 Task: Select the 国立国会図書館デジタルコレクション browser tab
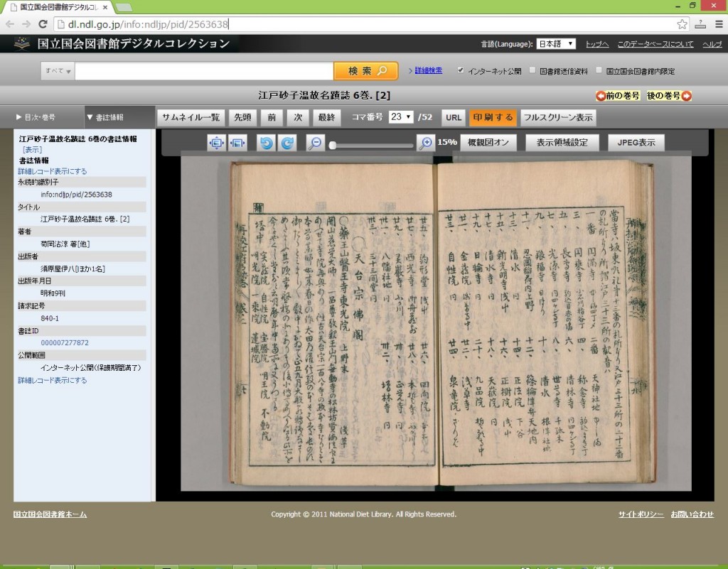coord(59,7)
